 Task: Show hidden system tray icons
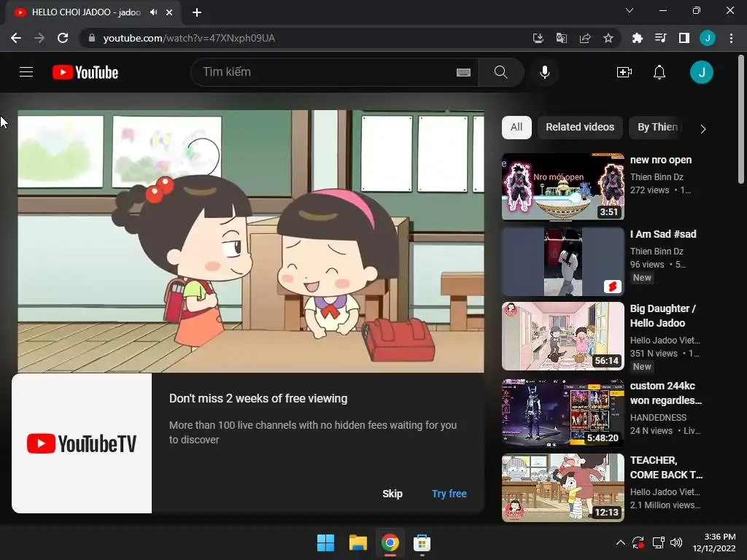pyautogui.click(x=620, y=542)
